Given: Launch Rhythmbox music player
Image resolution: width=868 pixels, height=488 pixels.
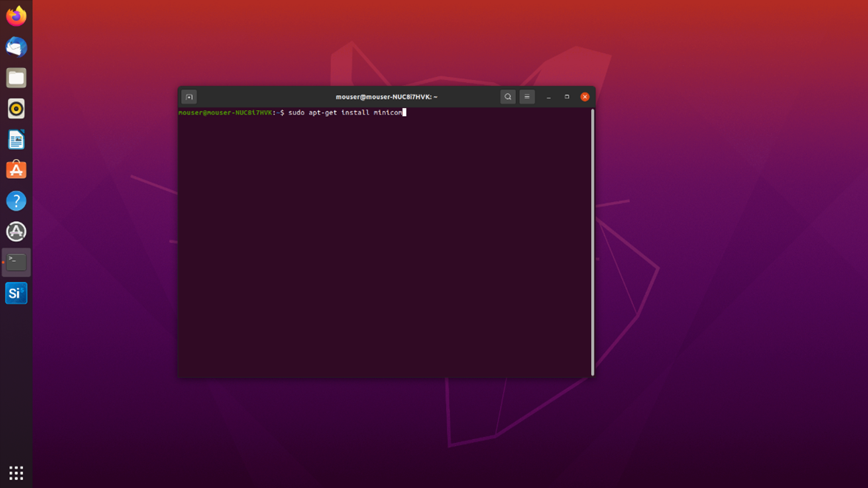Looking at the screenshot, I should (16, 109).
